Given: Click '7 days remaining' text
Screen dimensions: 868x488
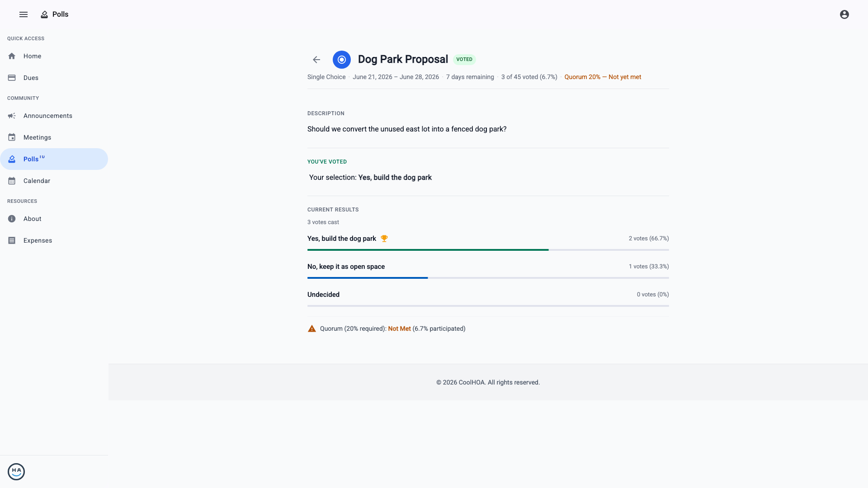Looking at the screenshot, I should pos(470,77).
